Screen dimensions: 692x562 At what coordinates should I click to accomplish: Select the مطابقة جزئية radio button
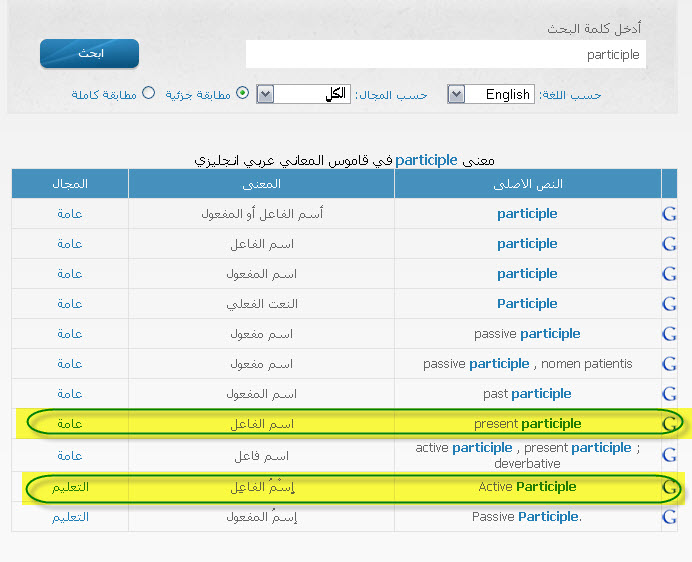pyautogui.click(x=240, y=94)
